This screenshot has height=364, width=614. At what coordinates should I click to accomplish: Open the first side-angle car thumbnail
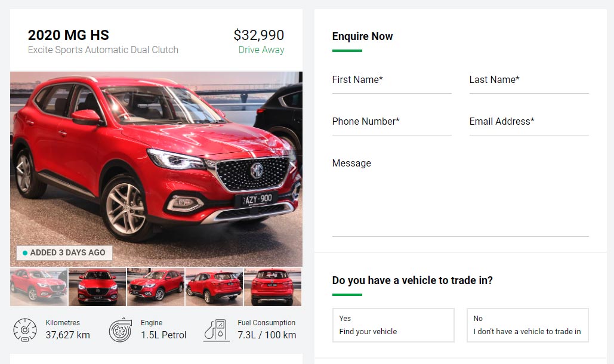(x=39, y=287)
